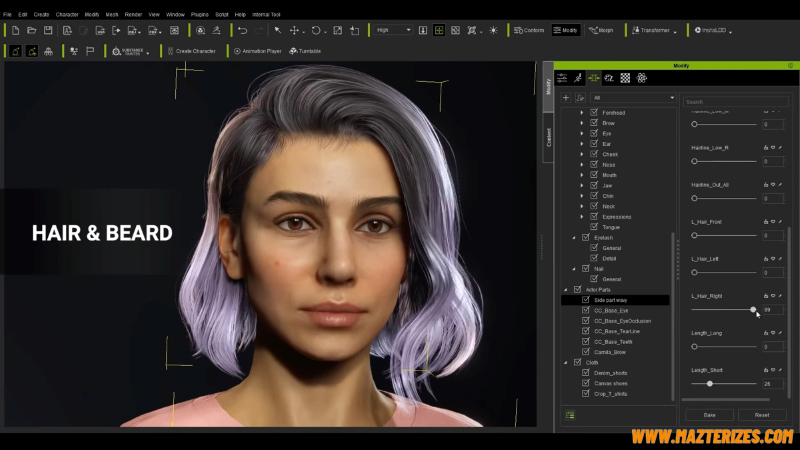Screen dimensions: 800x450
Task: Open the Plugins menu
Action: pos(199,14)
